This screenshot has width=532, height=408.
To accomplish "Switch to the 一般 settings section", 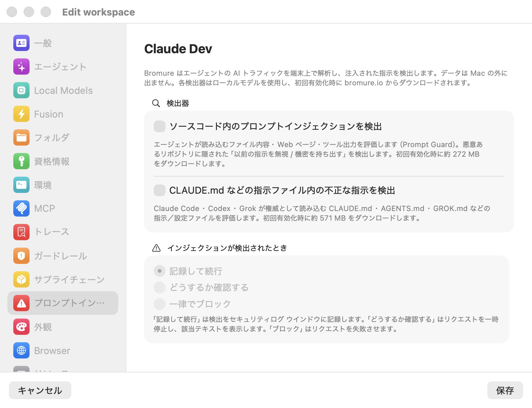I will 63,43.
